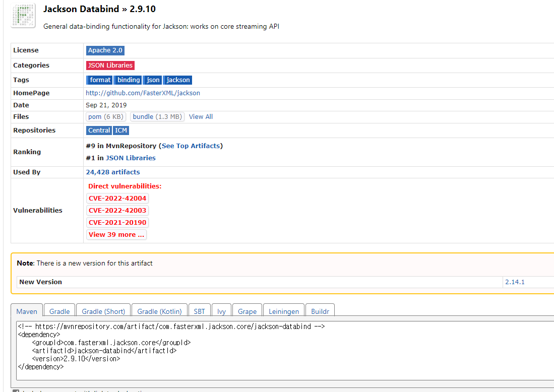This screenshot has width=554, height=392.
Task: Download the bundle (1.3 MB) file
Action: (157, 117)
